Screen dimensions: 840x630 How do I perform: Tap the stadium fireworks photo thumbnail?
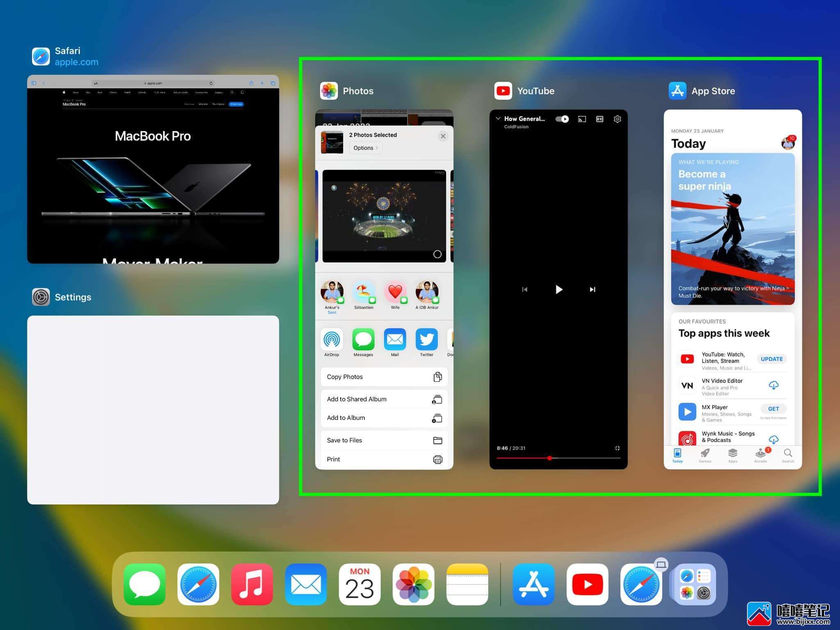click(384, 216)
